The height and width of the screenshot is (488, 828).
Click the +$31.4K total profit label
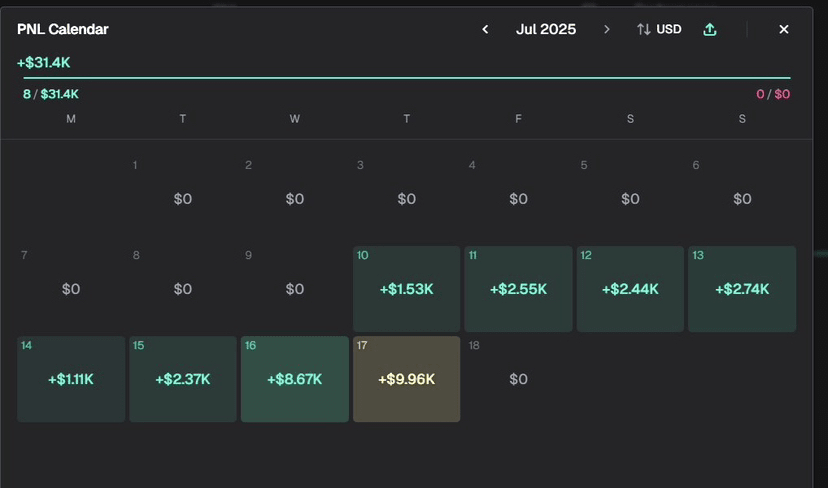click(44, 63)
